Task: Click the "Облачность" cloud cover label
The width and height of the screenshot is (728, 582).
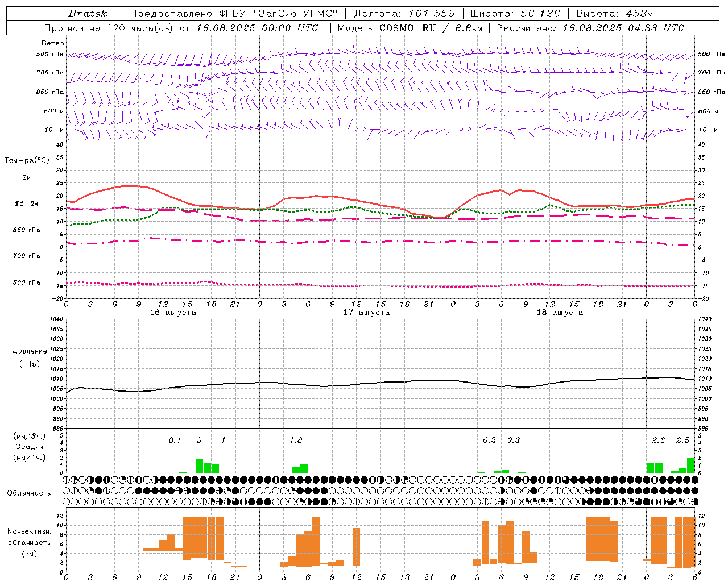Action: pos(29,493)
